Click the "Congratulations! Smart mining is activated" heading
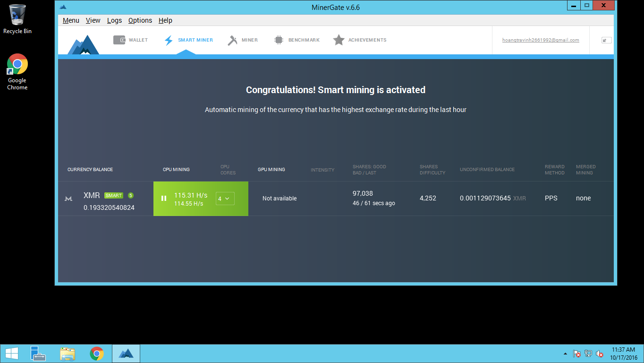 (x=336, y=90)
